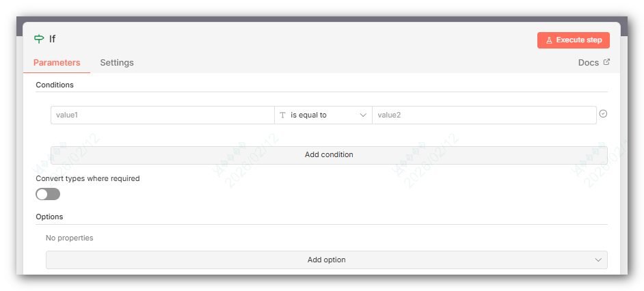Switch to the Parameters tab

click(x=57, y=62)
